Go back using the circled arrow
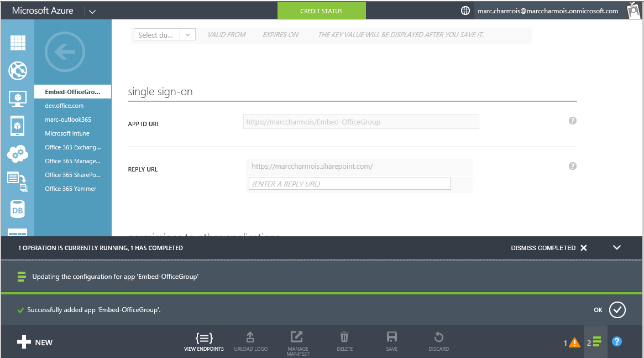The image size is (644, 358). [x=65, y=52]
